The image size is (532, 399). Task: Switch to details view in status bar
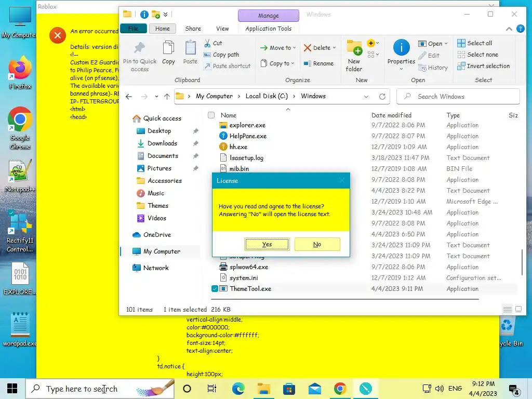click(x=508, y=309)
